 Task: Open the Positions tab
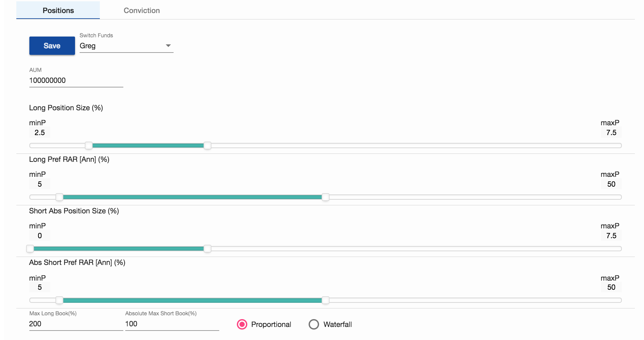[x=58, y=10]
